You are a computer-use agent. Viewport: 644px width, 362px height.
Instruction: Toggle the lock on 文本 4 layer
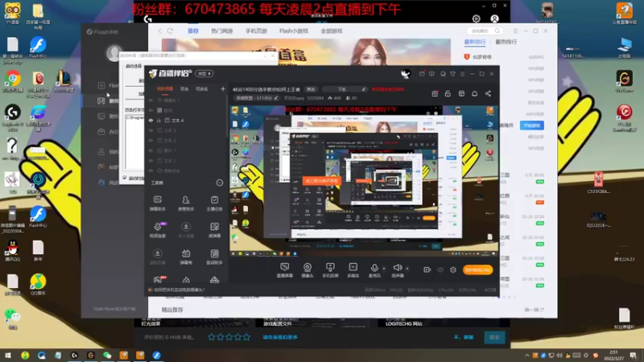[x=159, y=120]
